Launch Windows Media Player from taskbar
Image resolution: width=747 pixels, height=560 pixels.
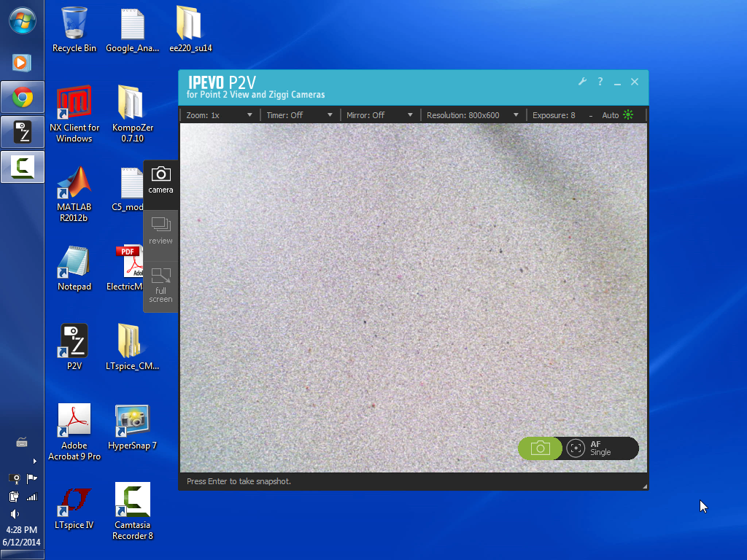(22, 63)
